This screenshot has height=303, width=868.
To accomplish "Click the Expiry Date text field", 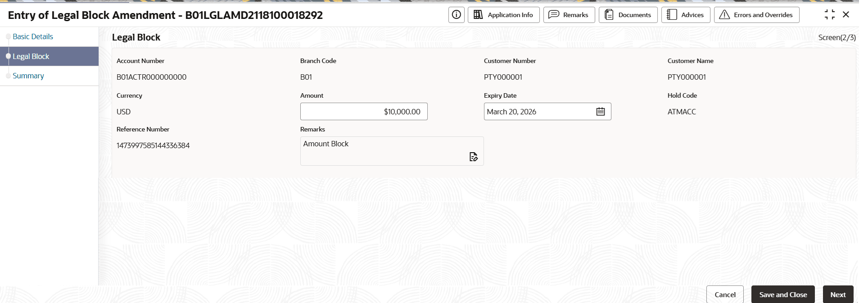I will coord(538,112).
